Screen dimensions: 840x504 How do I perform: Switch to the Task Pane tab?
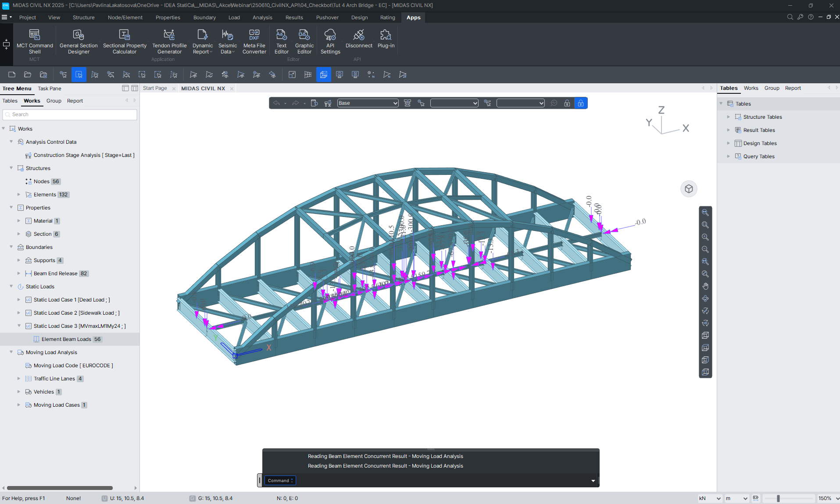pos(50,89)
